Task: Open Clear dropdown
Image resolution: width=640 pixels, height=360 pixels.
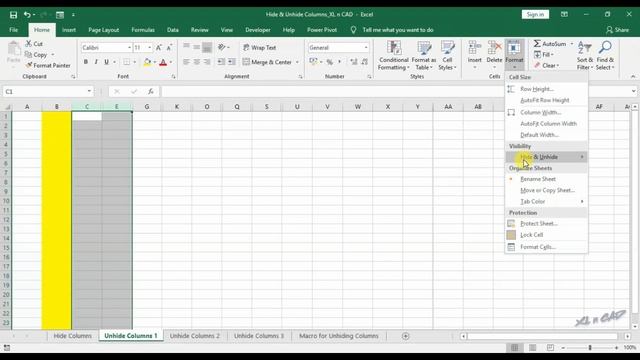Action: point(547,65)
